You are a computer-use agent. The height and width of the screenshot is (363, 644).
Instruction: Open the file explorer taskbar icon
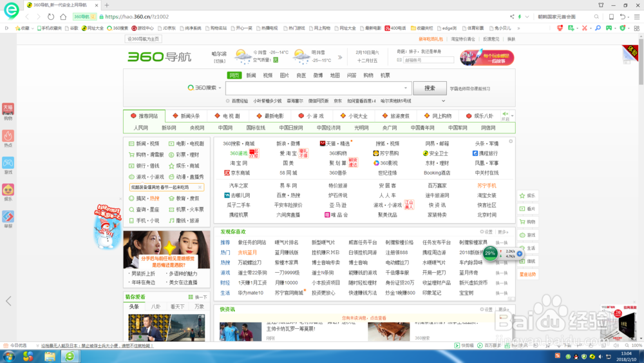[x=50, y=357]
